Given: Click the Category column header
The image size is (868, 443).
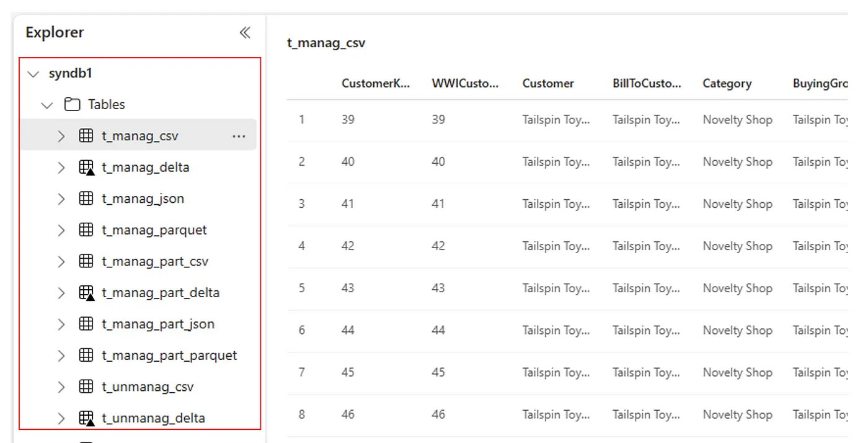Looking at the screenshot, I should click(727, 84).
